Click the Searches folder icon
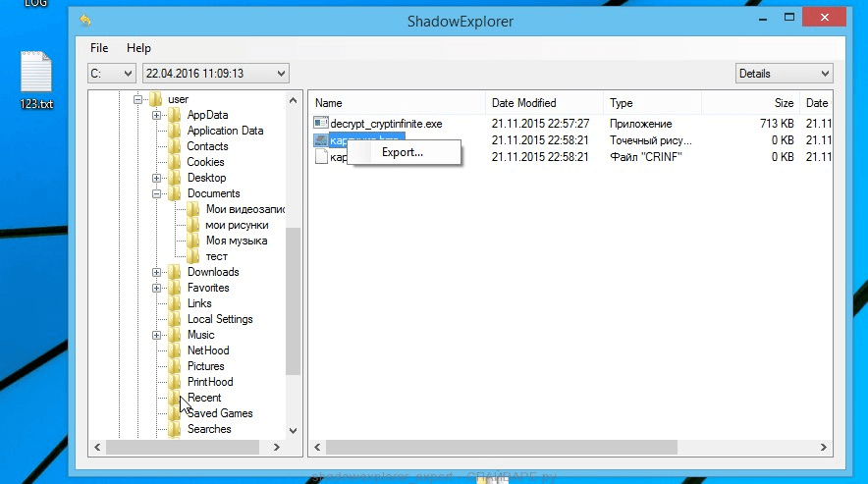This screenshot has height=484, width=868. pos(175,429)
